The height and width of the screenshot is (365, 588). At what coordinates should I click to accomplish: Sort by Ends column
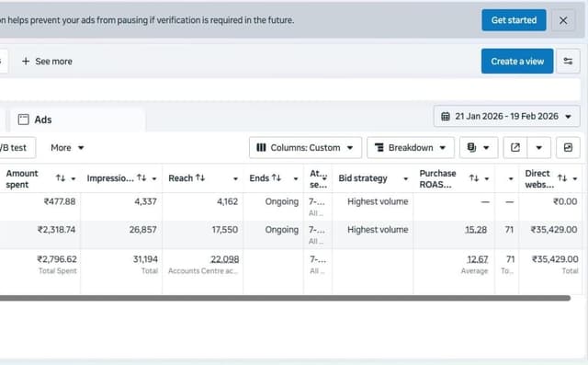point(277,177)
